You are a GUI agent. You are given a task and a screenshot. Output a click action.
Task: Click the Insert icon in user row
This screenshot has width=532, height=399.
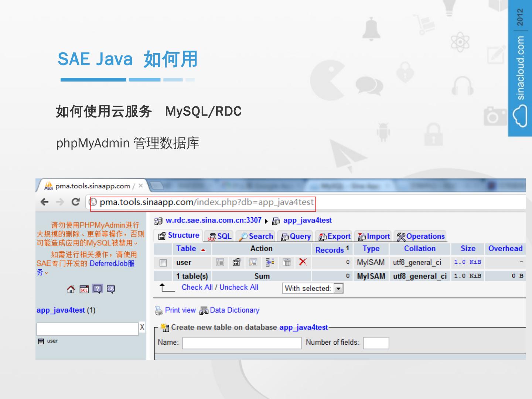[270, 263]
